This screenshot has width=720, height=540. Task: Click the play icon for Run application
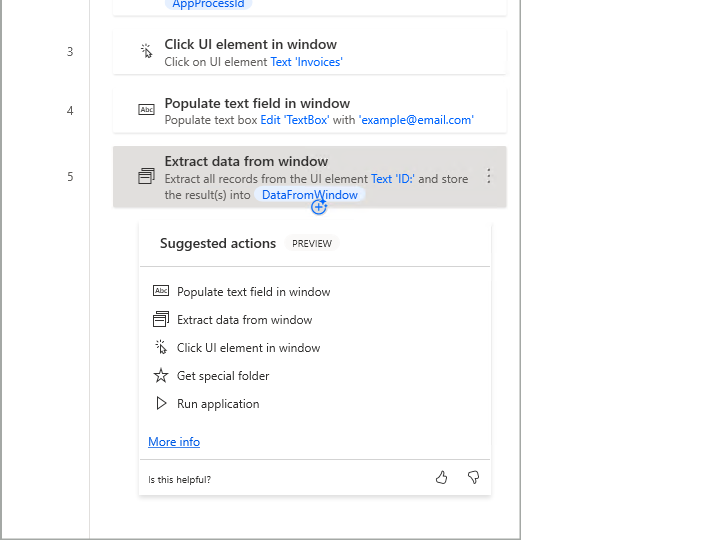click(161, 404)
